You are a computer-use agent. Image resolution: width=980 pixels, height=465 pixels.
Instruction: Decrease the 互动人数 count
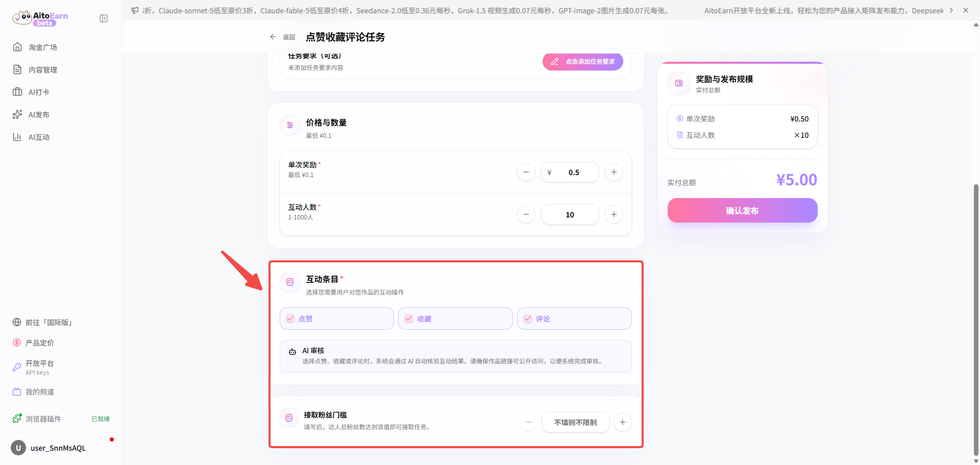point(526,214)
